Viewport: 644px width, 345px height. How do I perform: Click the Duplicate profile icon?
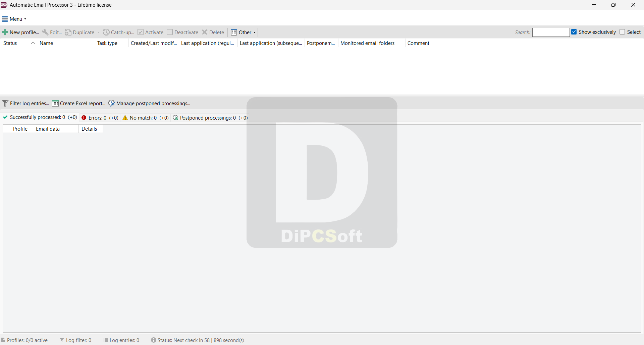click(68, 32)
